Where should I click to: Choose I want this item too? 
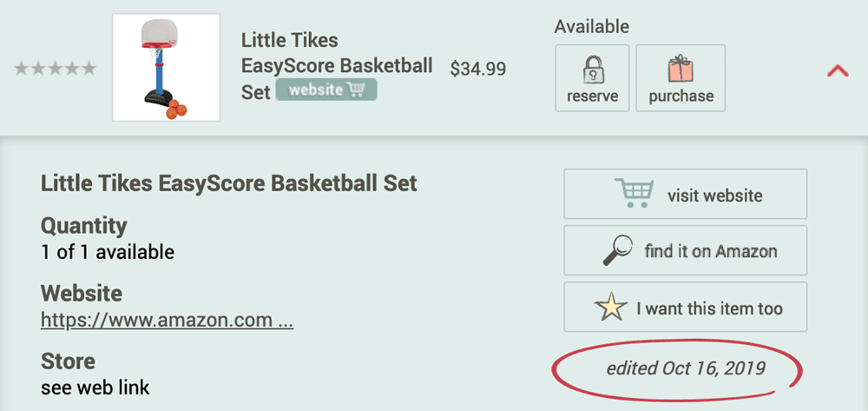686,308
